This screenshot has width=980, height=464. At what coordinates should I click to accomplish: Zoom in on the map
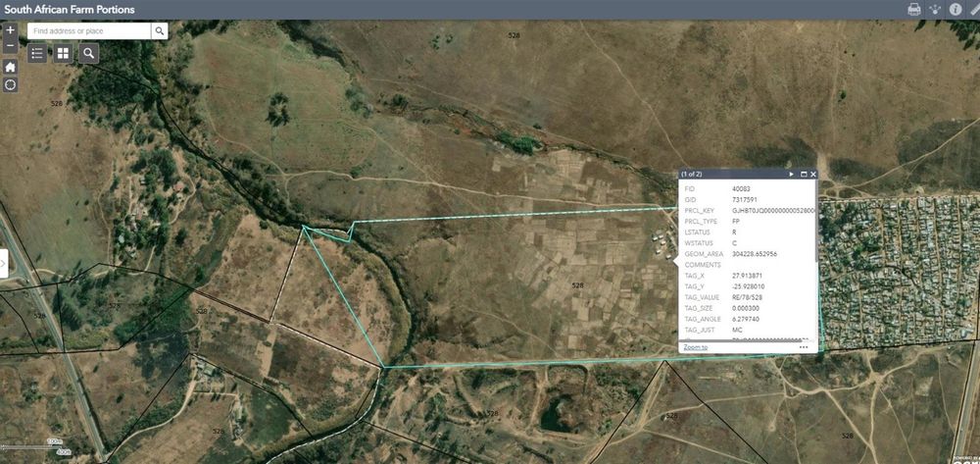tap(10, 30)
